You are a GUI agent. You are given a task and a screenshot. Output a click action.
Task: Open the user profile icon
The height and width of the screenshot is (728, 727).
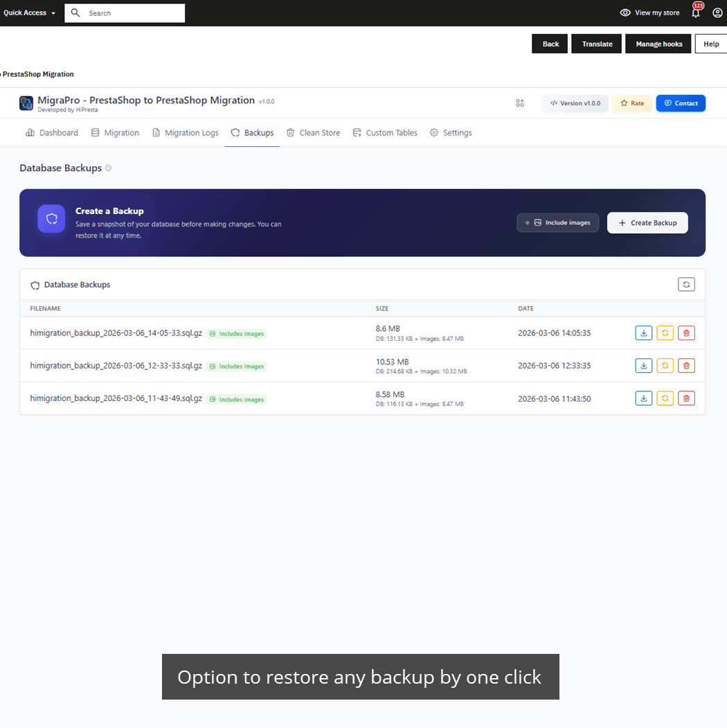point(717,12)
